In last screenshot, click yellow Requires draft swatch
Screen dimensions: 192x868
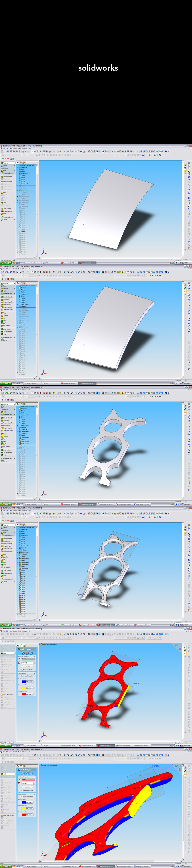pyautogui.click(x=24, y=809)
